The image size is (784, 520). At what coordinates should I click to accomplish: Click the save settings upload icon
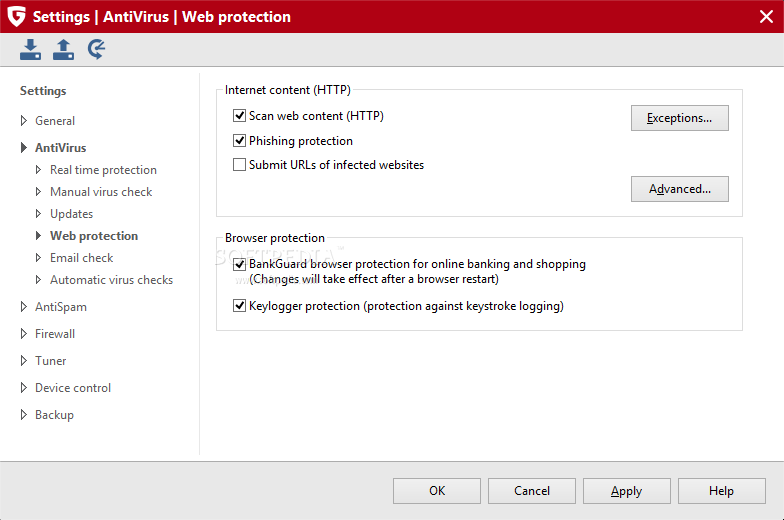click(x=64, y=50)
